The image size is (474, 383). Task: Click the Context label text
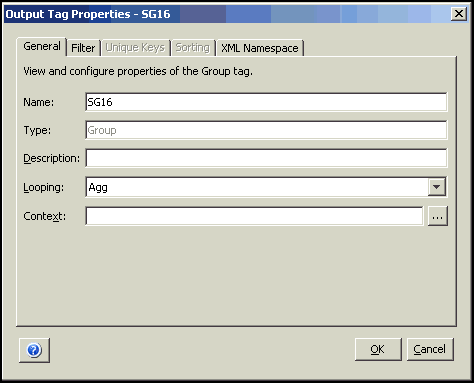coord(45,216)
